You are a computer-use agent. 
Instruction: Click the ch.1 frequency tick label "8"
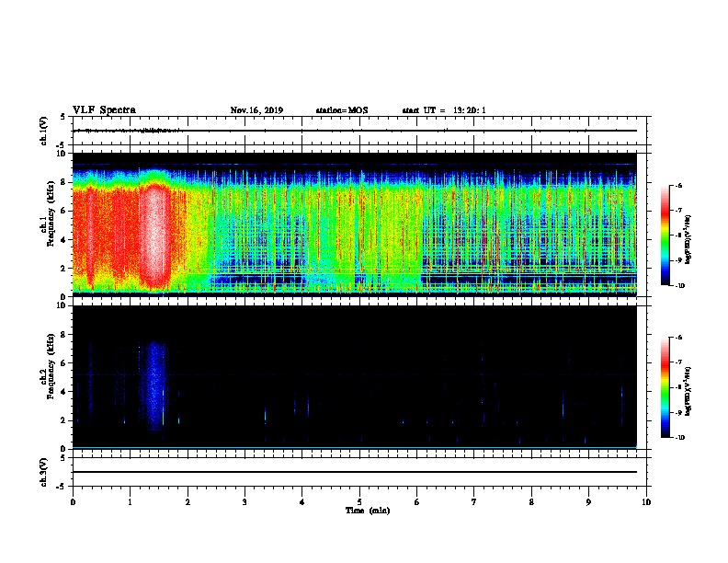point(63,182)
